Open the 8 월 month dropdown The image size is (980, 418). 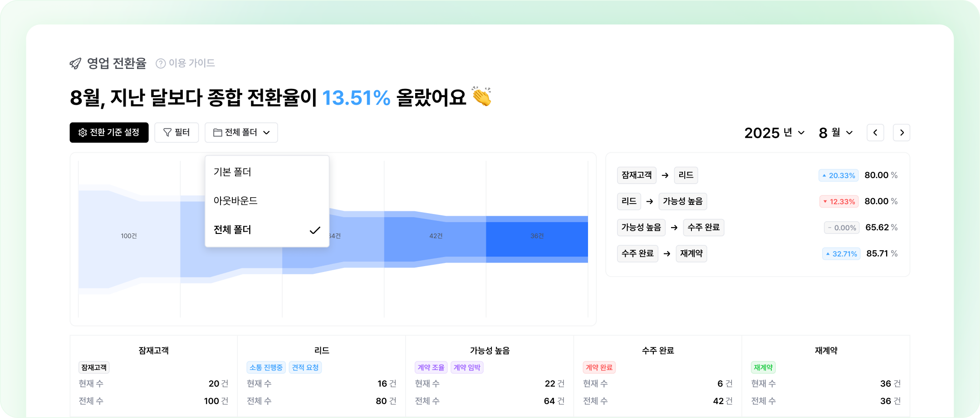(x=836, y=132)
